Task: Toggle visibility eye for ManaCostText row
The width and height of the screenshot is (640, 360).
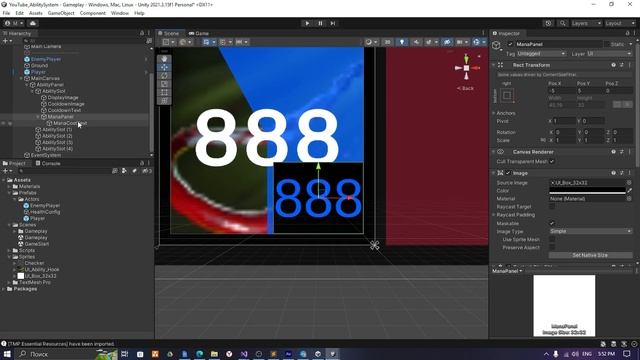Action: [4, 123]
